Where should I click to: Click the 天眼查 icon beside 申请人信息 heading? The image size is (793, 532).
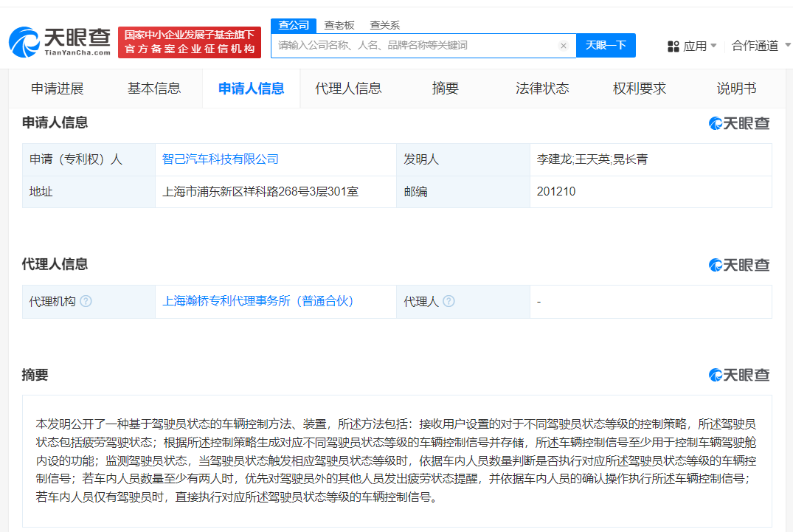pos(739,123)
